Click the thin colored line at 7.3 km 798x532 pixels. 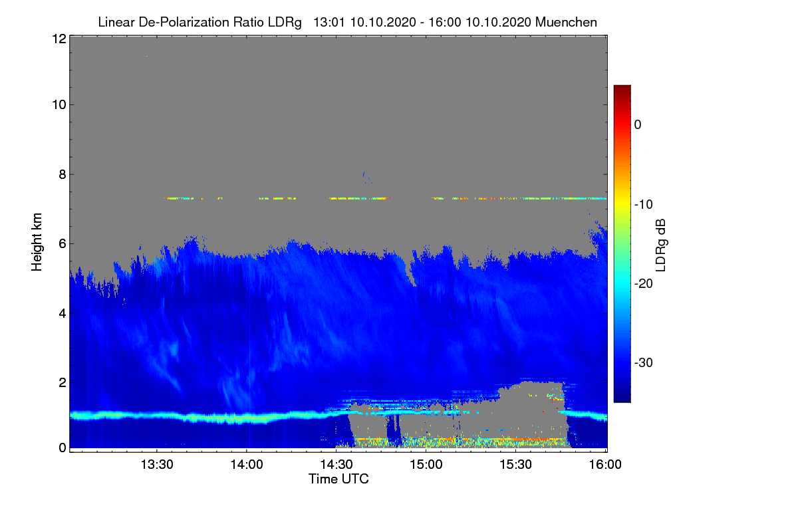pyautogui.click(x=386, y=198)
